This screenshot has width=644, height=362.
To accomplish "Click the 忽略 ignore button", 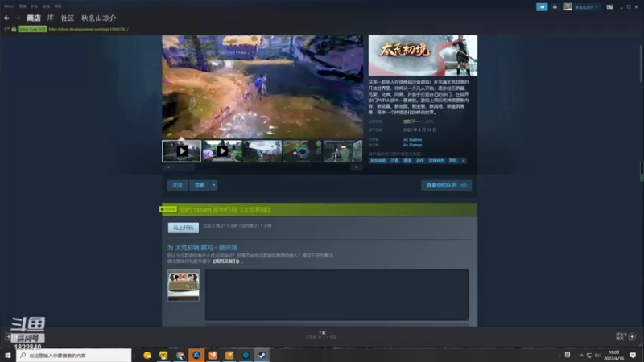I will tap(200, 186).
